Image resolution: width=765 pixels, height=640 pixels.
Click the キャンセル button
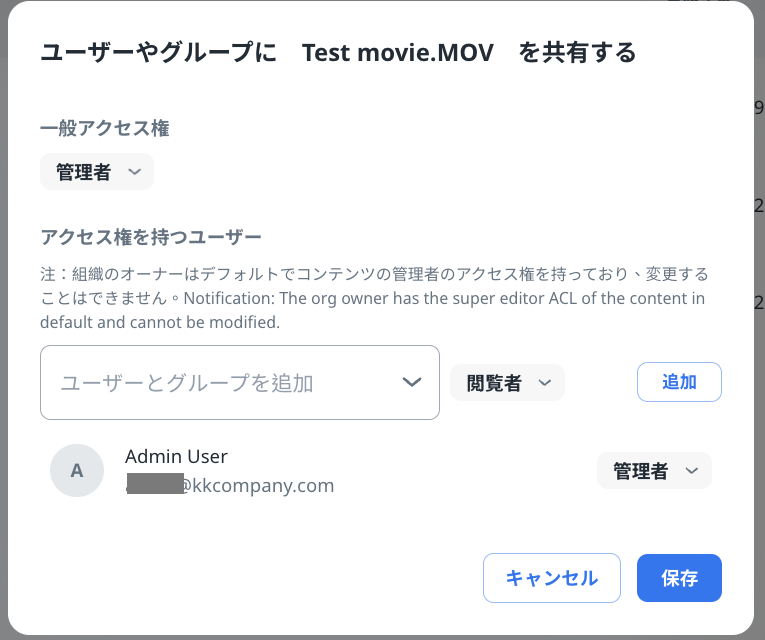[x=552, y=578]
